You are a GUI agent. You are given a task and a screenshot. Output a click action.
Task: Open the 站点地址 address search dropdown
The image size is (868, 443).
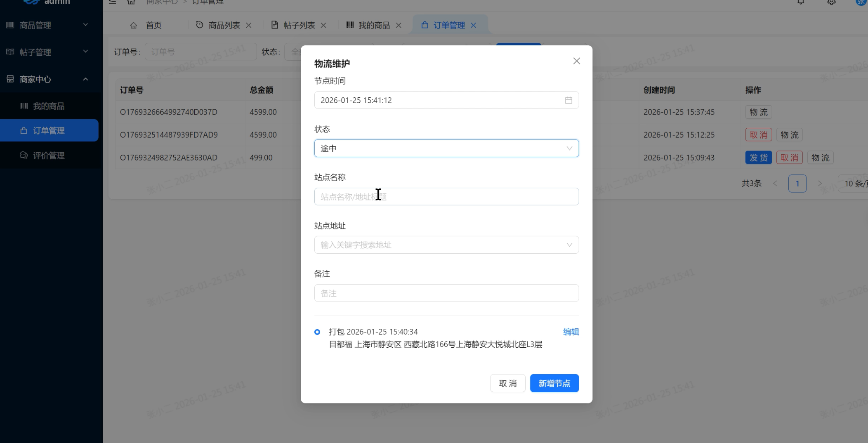click(x=446, y=245)
